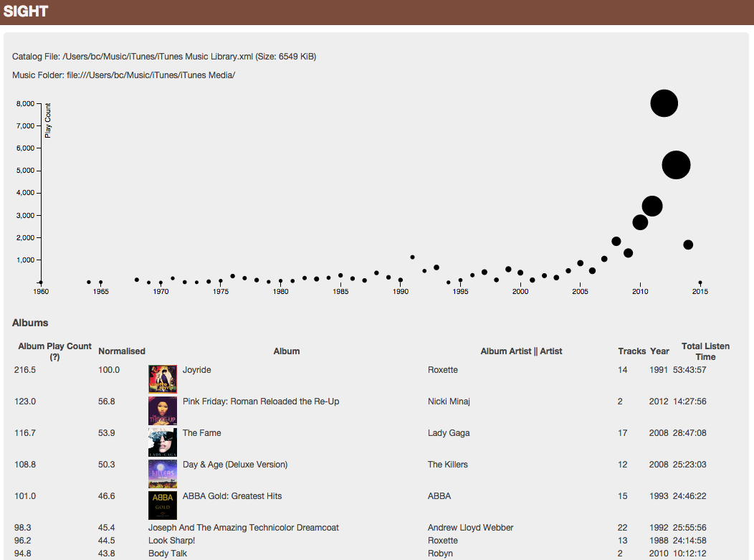The image size is (754, 560).
Task: Select the 1991 data point above 1,000
Action: (412, 257)
